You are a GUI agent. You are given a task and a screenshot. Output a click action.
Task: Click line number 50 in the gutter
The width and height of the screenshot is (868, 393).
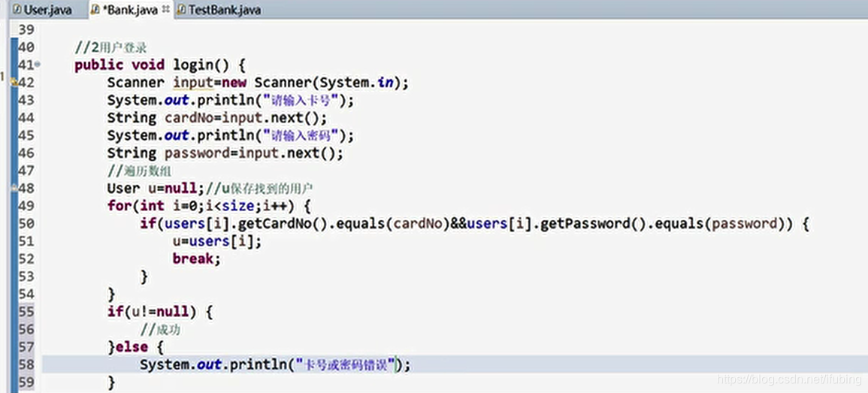tap(26, 224)
